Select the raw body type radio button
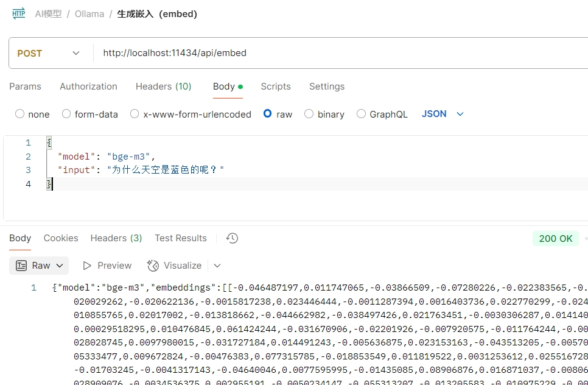Viewport: 588px width, 385px height. pyautogui.click(x=267, y=114)
